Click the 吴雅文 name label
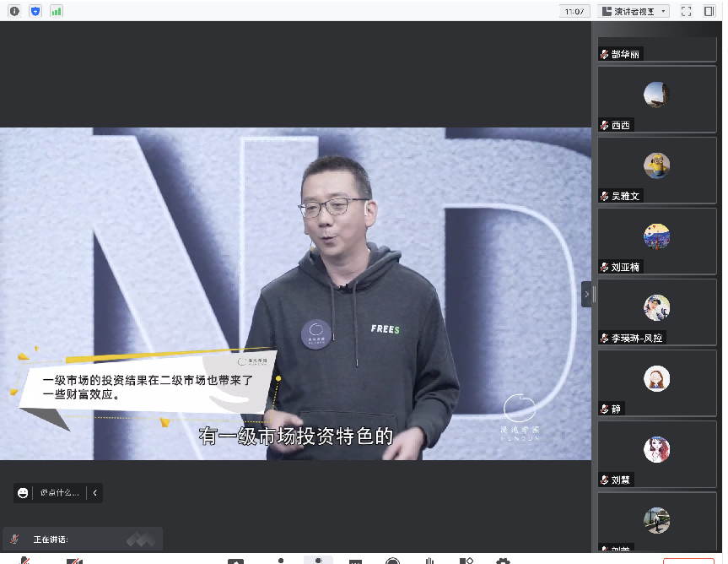This screenshot has height=564, width=728. 625,196
